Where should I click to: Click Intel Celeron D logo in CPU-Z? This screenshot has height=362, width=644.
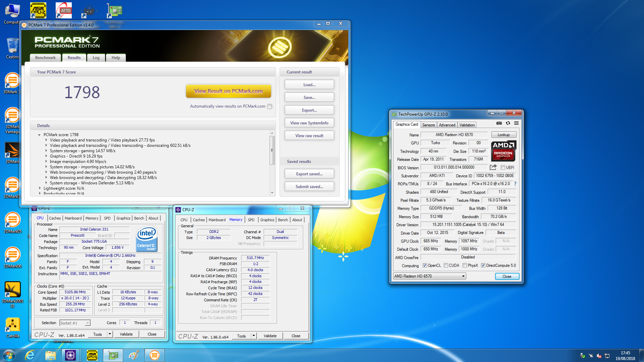point(147,239)
